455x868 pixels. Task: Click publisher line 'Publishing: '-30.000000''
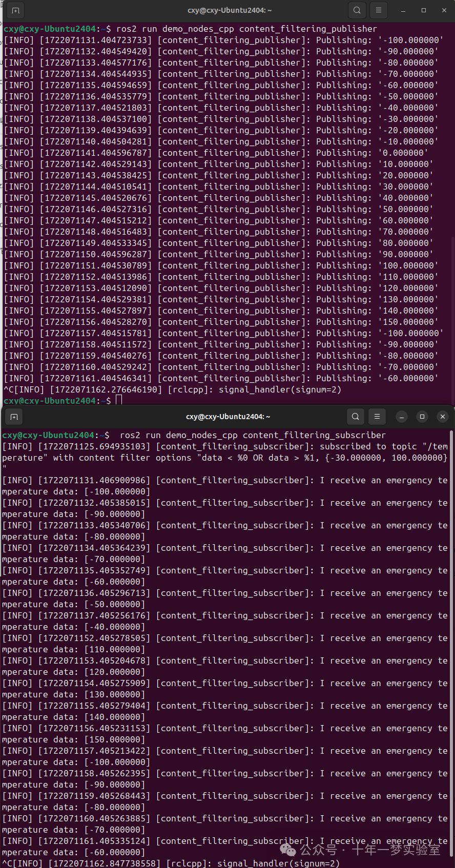coord(221,119)
